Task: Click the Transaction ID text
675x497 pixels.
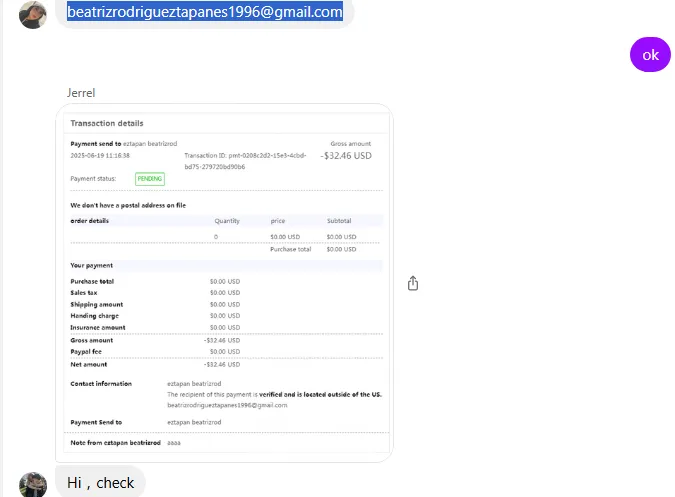Action: 245,161
